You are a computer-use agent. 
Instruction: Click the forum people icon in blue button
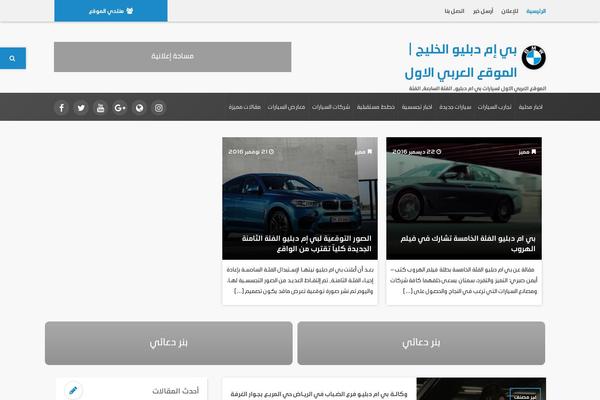[130, 11]
